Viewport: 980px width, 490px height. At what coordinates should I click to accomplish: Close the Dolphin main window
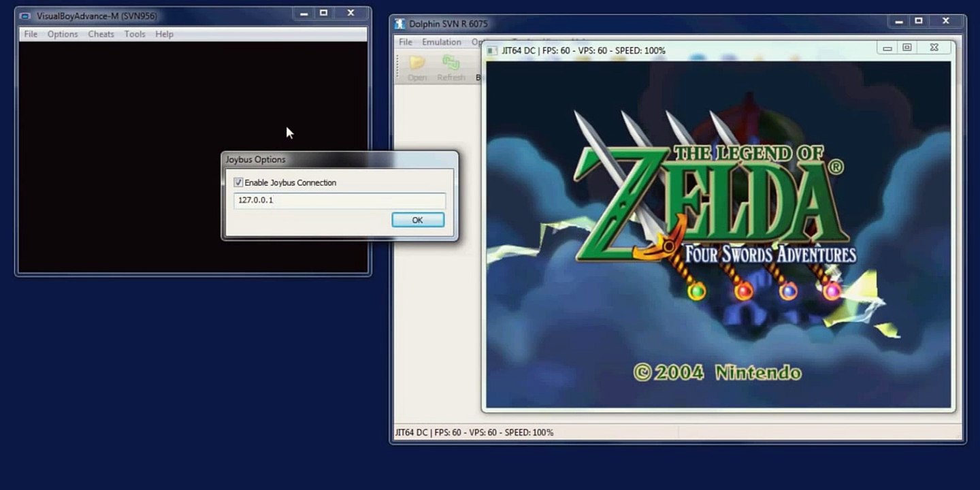[x=945, y=21]
